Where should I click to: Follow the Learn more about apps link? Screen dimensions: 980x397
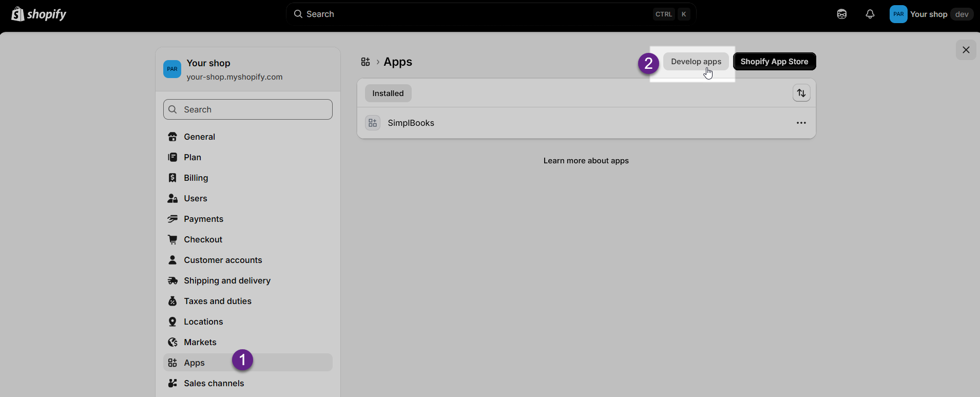point(586,161)
